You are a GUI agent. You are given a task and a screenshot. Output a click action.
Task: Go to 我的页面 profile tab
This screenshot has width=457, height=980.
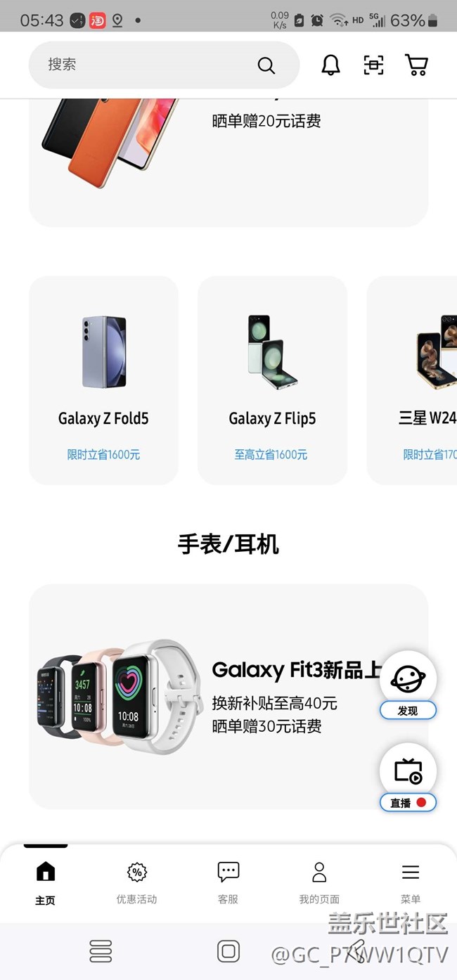pos(319,883)
